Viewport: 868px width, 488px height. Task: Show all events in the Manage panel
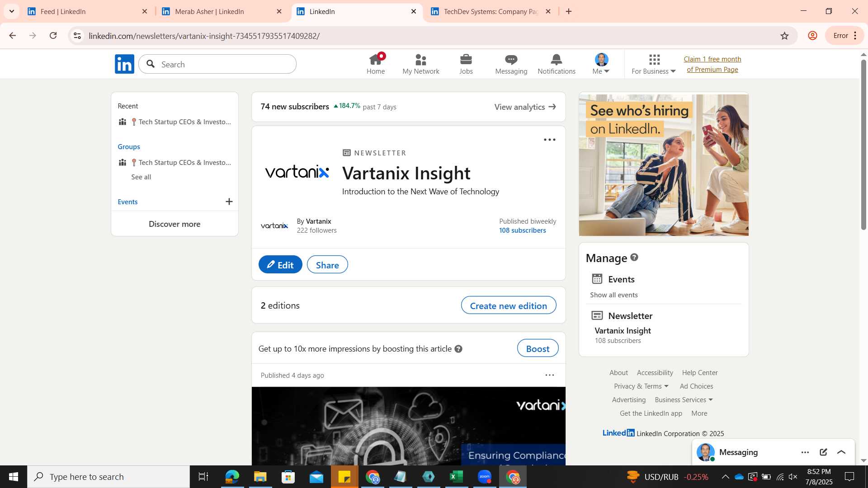[x=614, y=295]
